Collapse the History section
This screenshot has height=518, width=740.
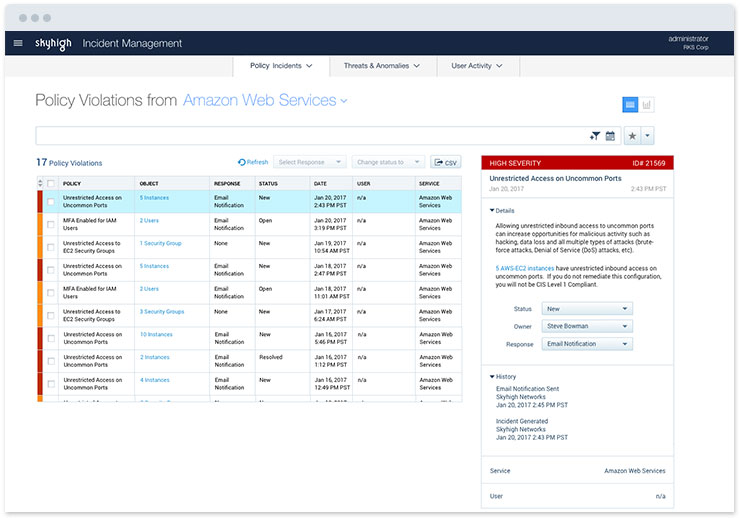[x=503, y=376]
